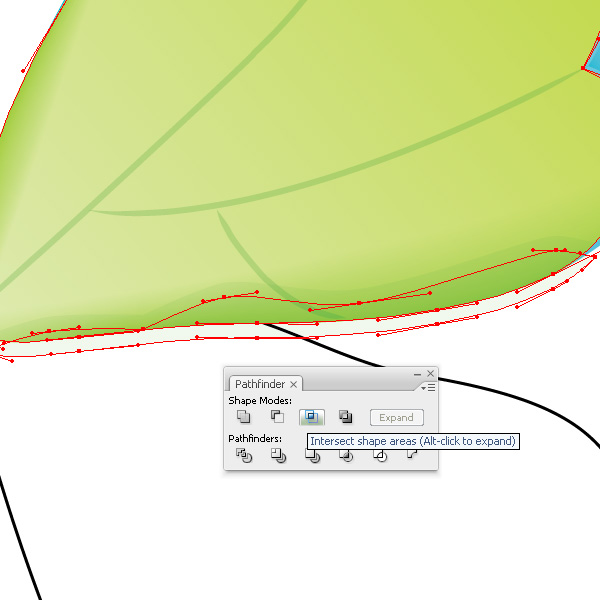Click Intersect shape areas icon
Image resolution: width=600 pixels, height=600 pixels.
click(x=311, y=417)
